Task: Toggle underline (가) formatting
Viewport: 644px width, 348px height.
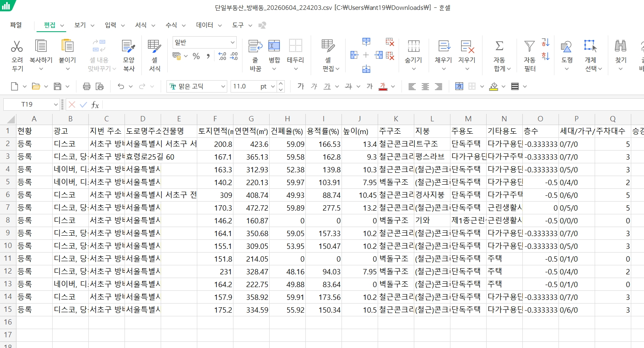Action: tap(327, 86)
